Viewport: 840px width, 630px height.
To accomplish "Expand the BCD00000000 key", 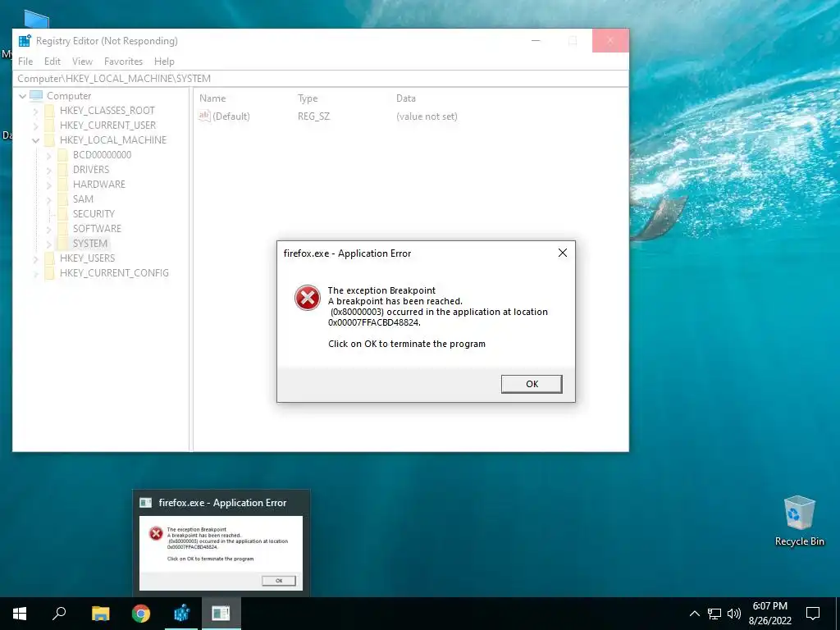I will pos(48,155).
